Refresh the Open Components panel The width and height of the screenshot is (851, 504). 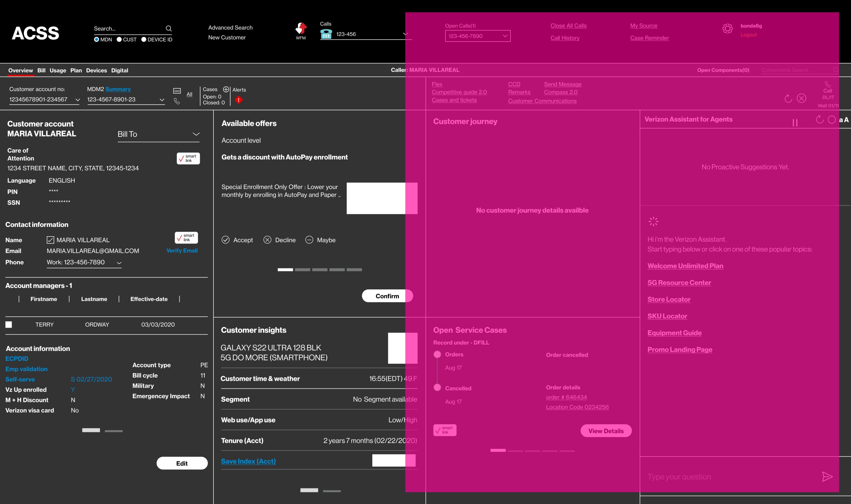point(788,98)
